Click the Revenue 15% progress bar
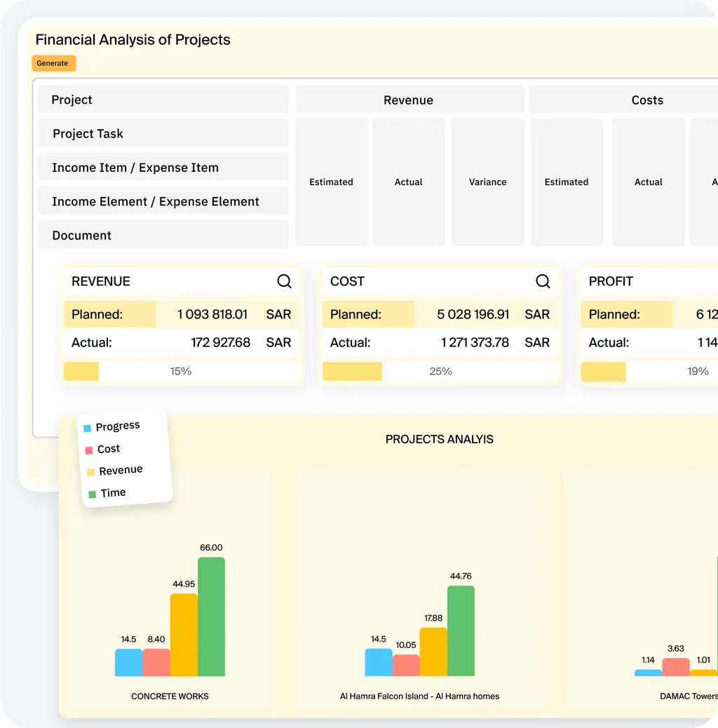 181,372
